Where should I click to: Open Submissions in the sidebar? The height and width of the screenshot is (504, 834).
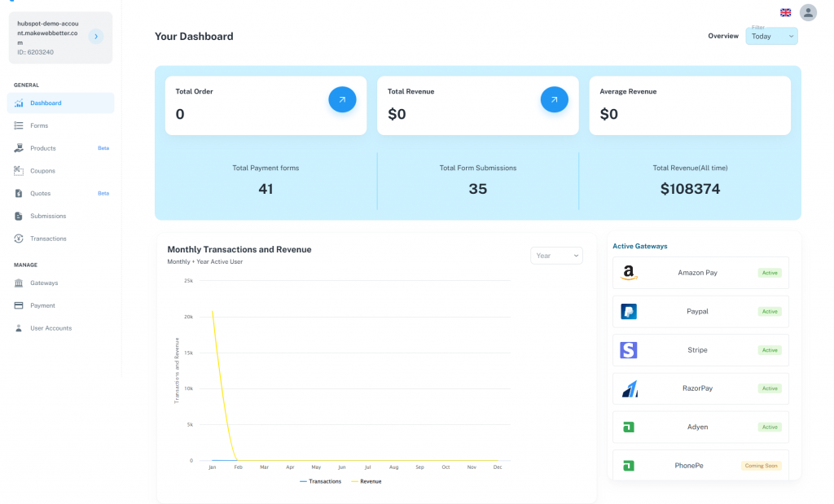48,216
